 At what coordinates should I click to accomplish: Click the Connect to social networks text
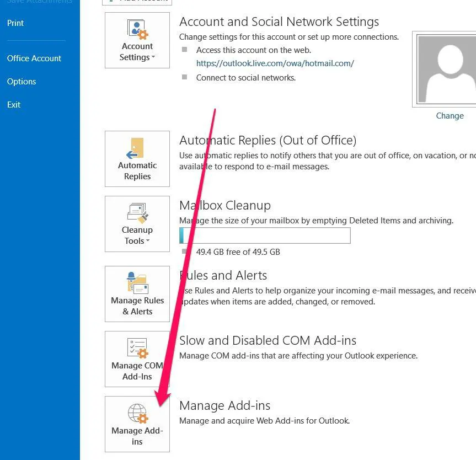pos(246,78)
